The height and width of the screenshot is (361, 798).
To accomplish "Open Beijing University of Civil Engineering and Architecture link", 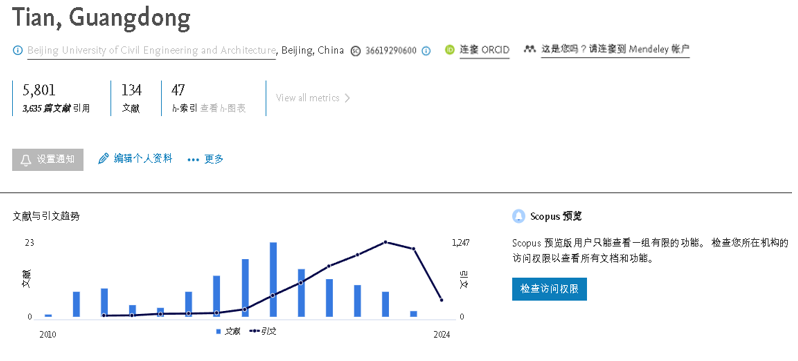I will 151,50.
